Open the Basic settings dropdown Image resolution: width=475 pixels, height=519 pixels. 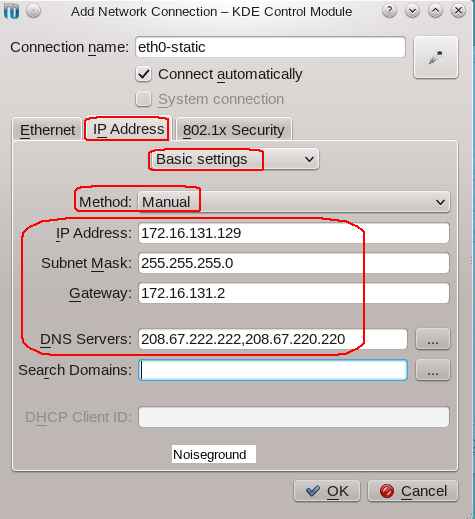[x=234, y=159]
